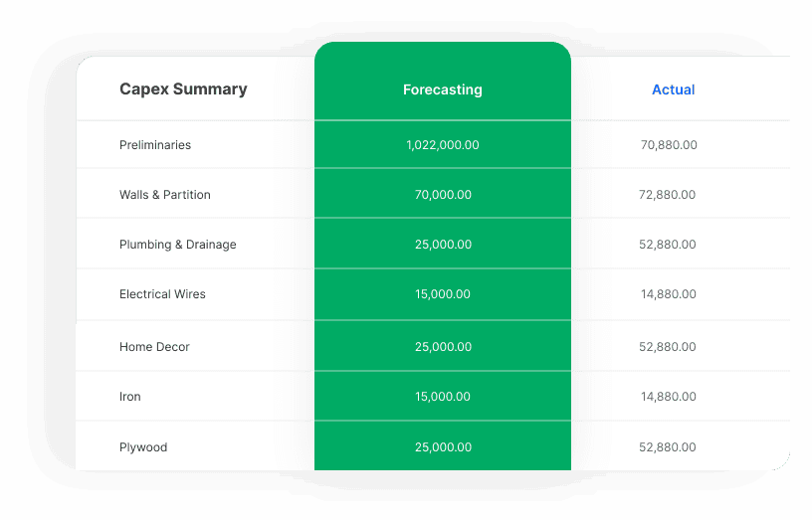
Task: Click the Iron row label
Action: tap(130, 397)
